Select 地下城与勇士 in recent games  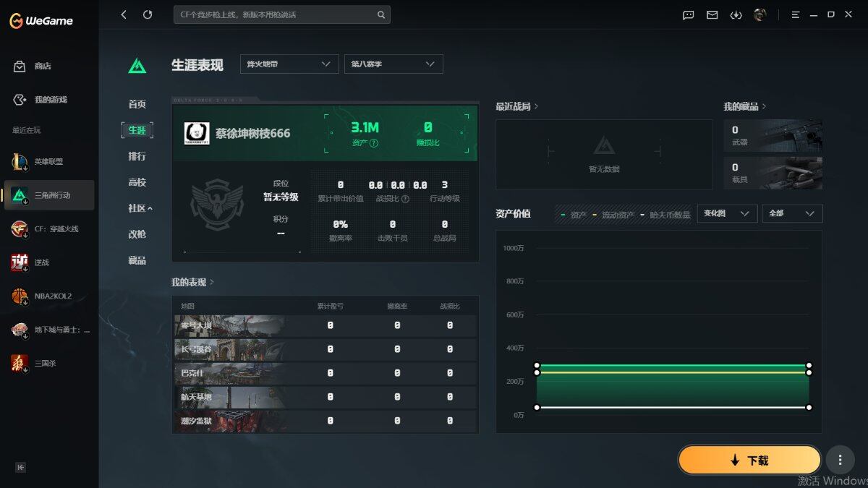(49, 330)
